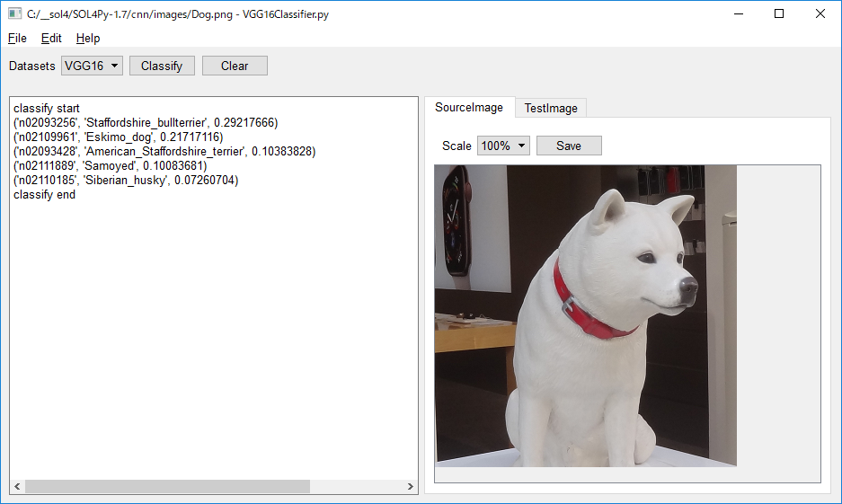The width and height of the screenshot is (842, 504).
Task: Click the application icon in title bar
Action: 14,13
